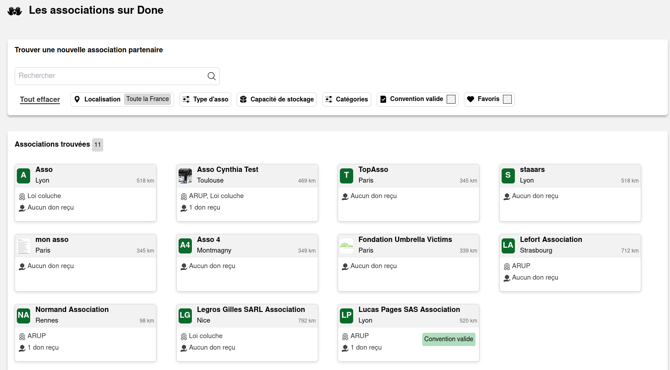This screenshot has height=370, width=670.
Task: Open the Normand Association card title
Action: pyautogui.click(x=72, y=310)
